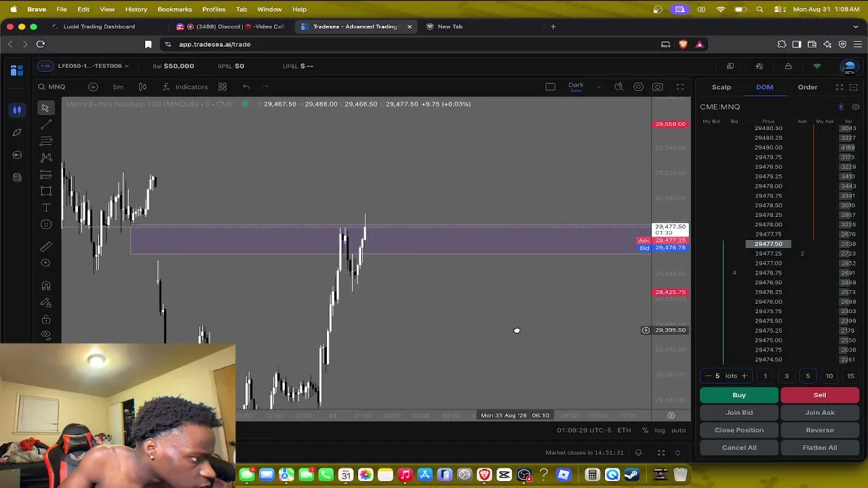This screenshot has height=488, width=868.
Task: Click the Join Bid button
Action: coord(739,413)
